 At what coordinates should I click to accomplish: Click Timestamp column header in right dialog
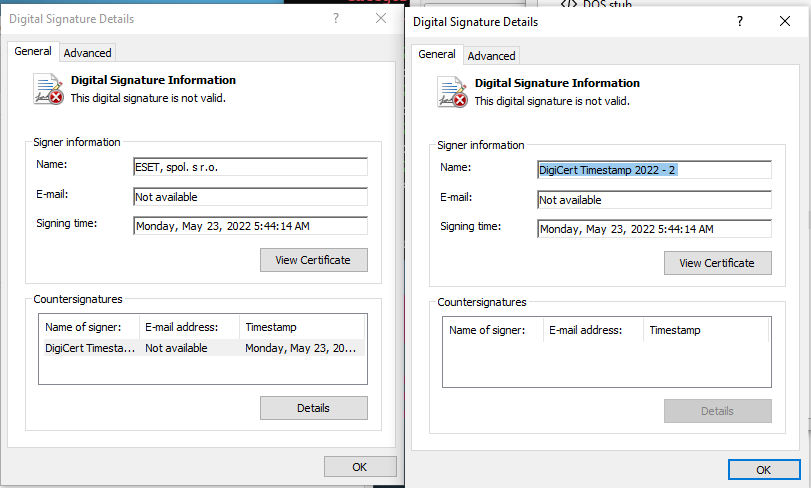pos(706,330)
